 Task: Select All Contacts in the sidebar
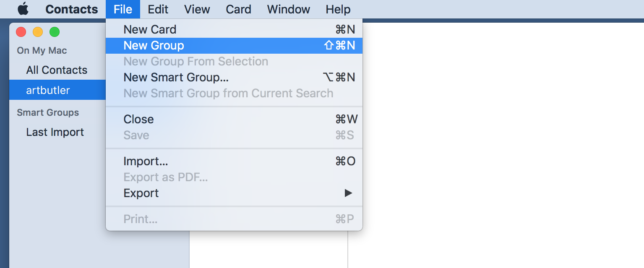(x=57, y=70)
